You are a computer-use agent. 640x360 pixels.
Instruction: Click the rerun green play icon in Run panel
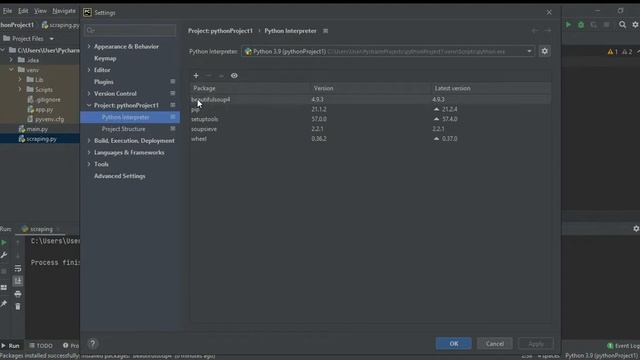pyautogui.click(x=4, y=242)
